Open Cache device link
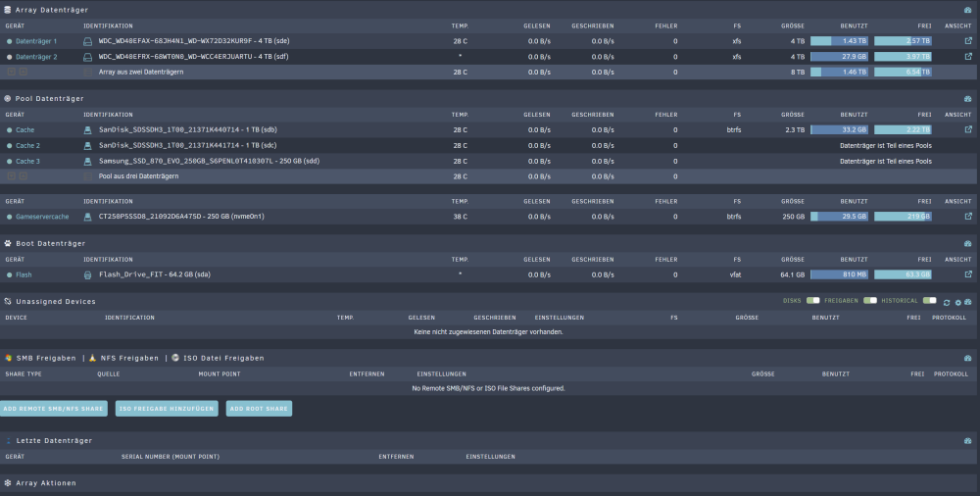 pos(25,130)
